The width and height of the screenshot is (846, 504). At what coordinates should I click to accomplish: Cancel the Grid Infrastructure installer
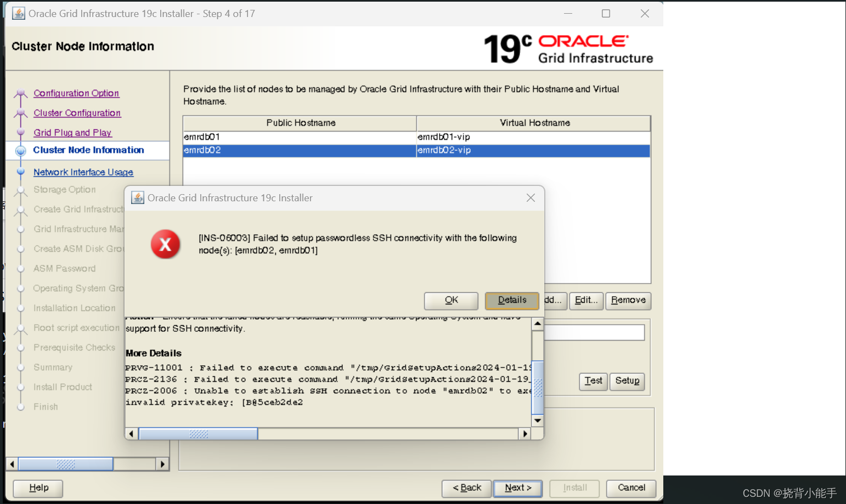631,488
